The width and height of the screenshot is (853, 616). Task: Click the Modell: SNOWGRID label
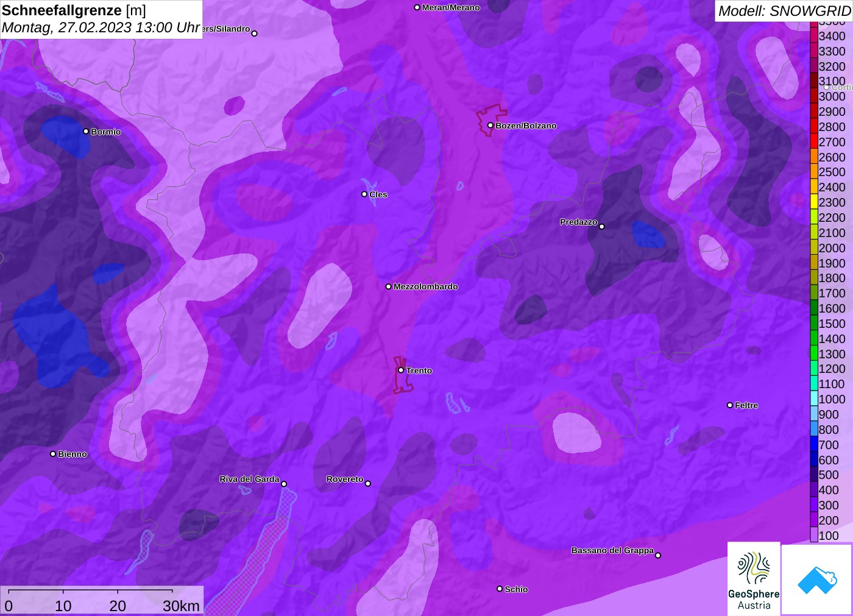(x=784, y=11)
